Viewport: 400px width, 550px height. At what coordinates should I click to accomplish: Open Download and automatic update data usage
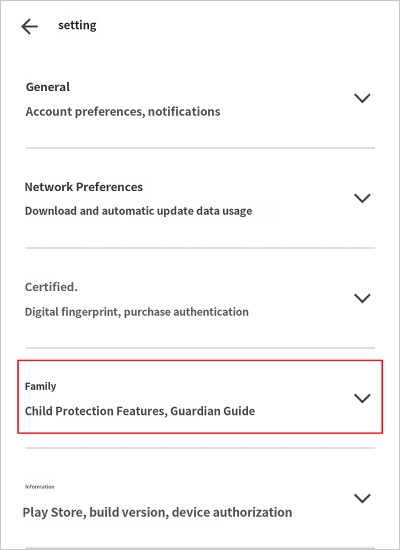pyautogui.click(x=138, y=211)
